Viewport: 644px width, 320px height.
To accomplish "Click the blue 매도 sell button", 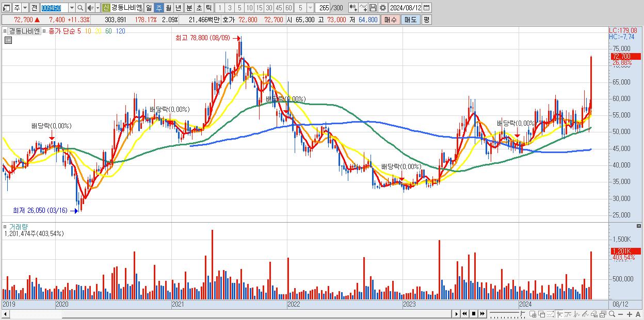I will 410,20.
